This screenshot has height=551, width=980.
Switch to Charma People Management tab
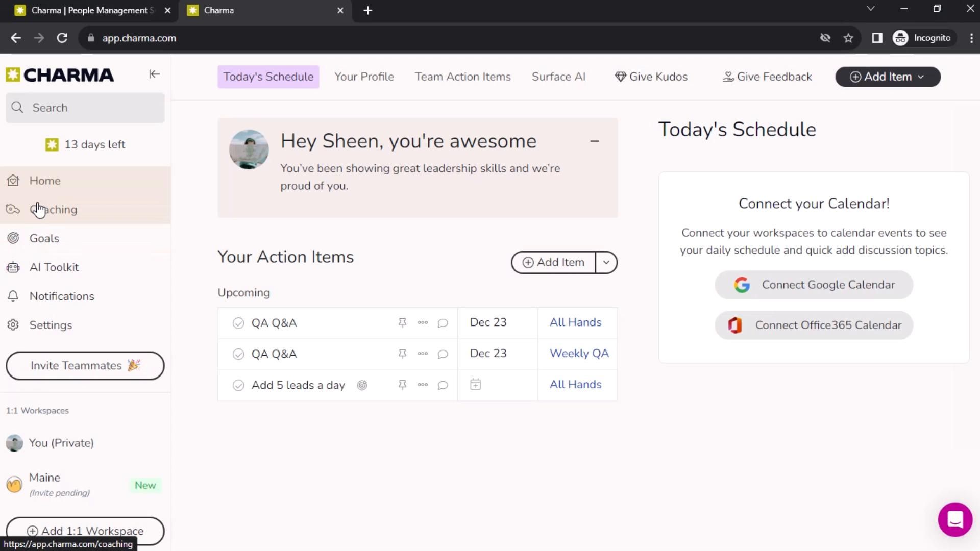pyautogui.click(x=92, y=11)
